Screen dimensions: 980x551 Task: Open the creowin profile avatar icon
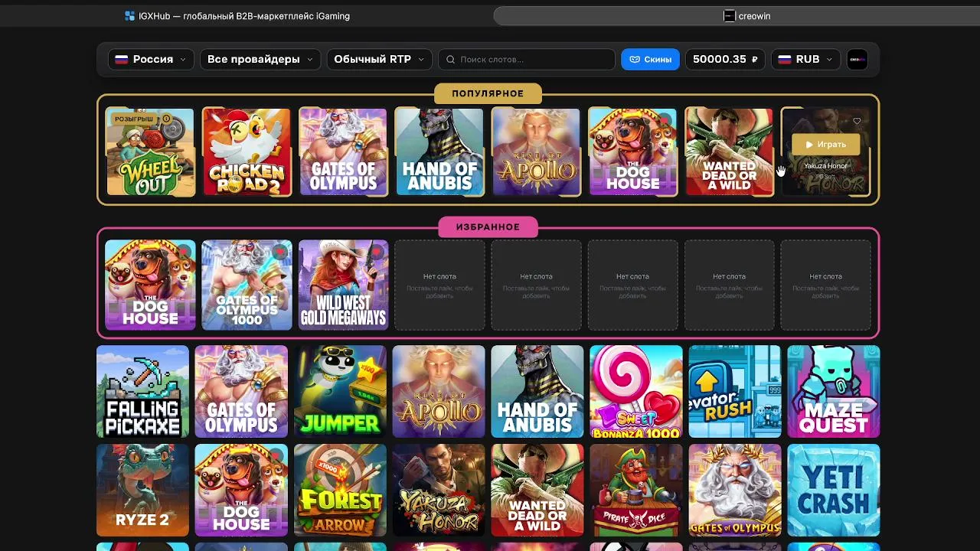click(x=857, y=60)
